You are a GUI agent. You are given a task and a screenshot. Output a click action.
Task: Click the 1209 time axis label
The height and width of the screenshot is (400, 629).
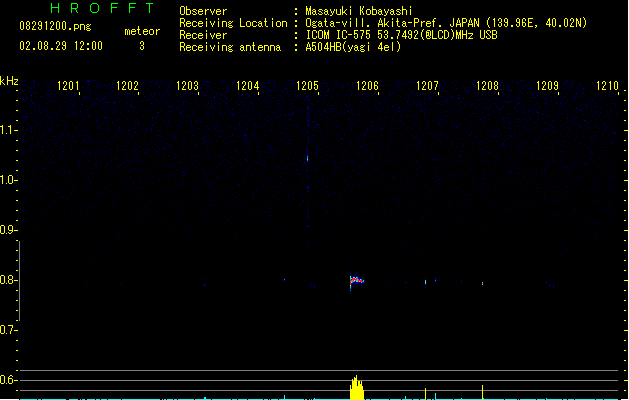(x=547, y=86)
